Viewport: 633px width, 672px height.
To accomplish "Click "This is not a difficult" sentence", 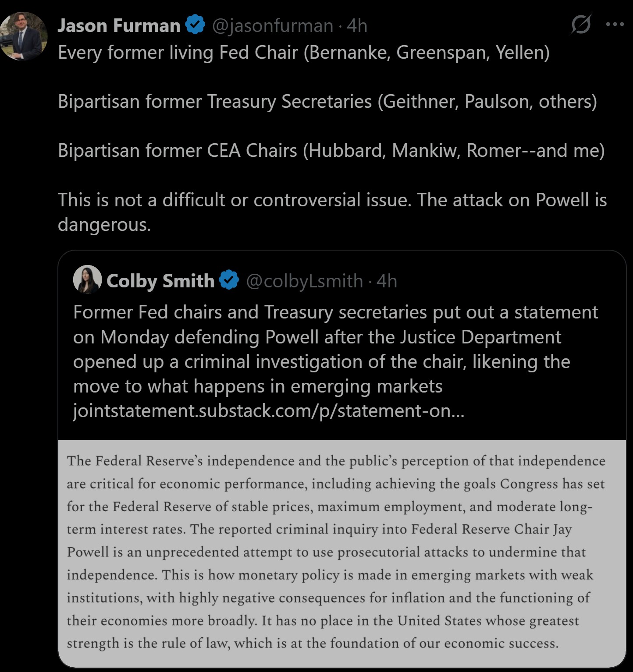I will pos(332,200).
